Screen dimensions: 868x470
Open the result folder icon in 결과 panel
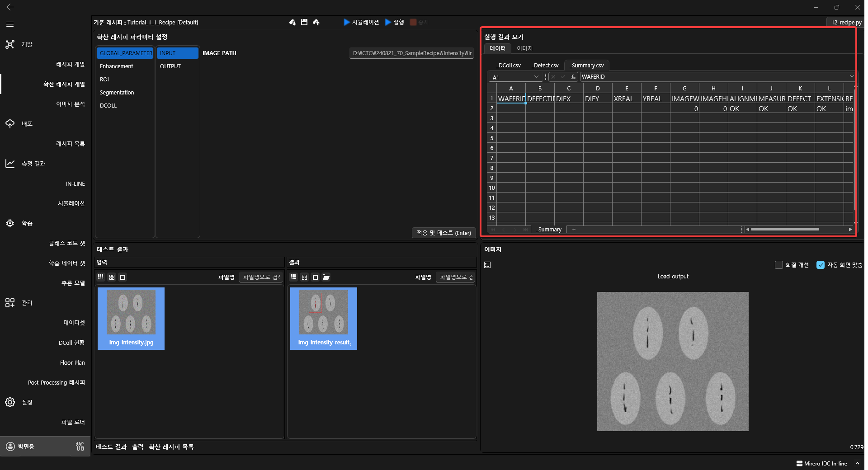pos(326,277)
